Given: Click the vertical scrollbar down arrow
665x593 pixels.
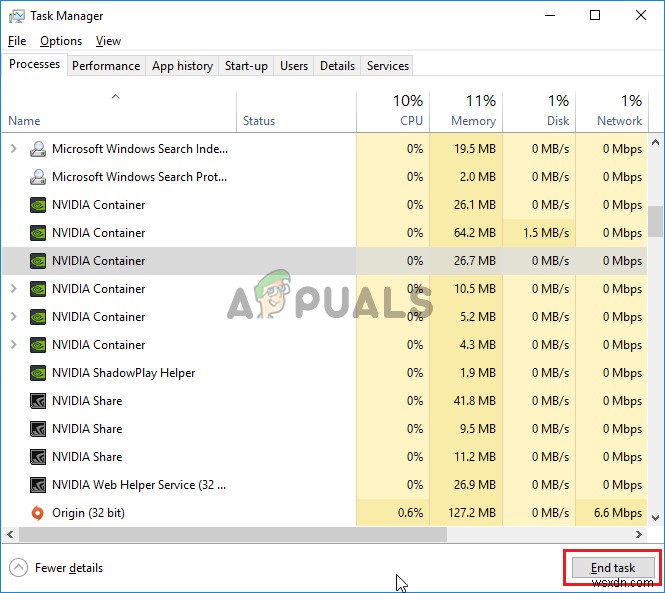Looking at the screenshot, I should [x=656, y=517].
